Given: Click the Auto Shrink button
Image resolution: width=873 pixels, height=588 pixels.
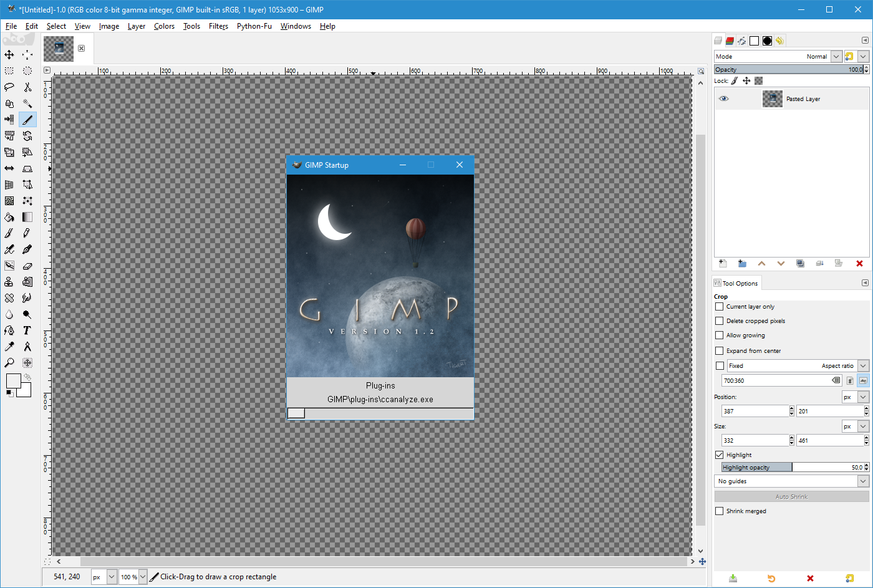Looking at the screenshot, I should coord(791,497).
